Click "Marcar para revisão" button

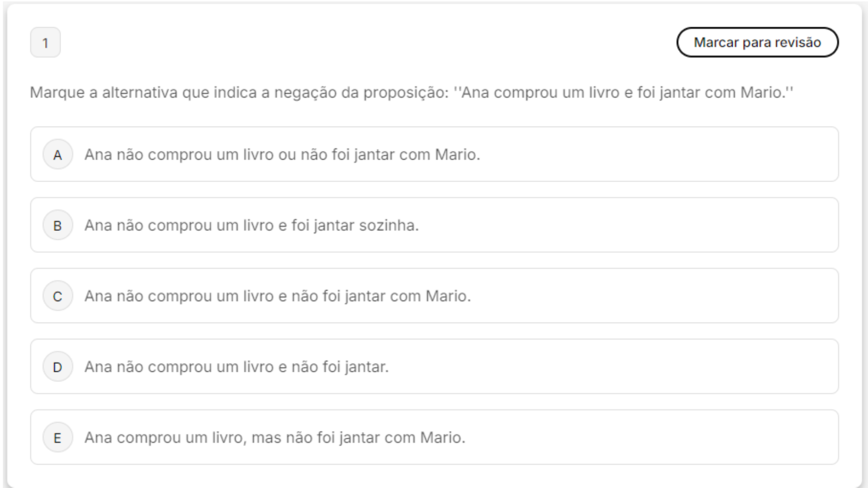(x=757, y=42)
